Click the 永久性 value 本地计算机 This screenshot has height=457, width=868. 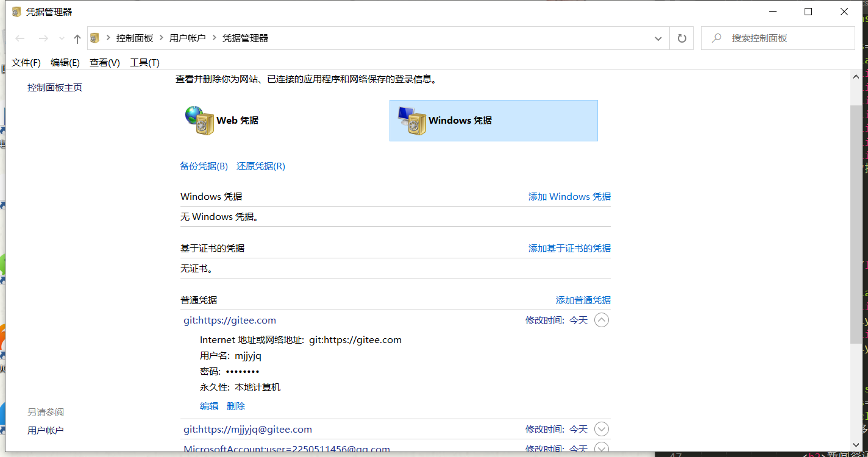point(258,388)
